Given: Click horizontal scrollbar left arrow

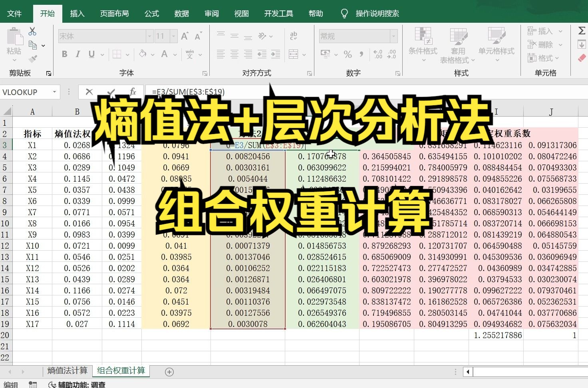Looking at the screenshot, I should click(468, 372).
